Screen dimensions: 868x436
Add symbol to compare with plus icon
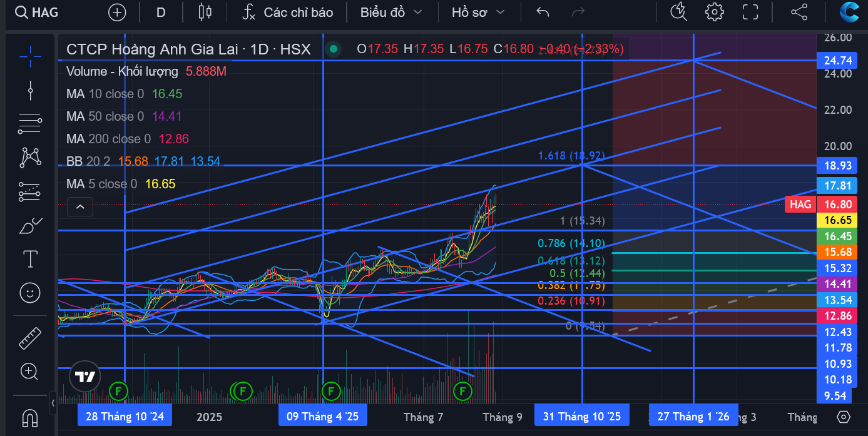[x=117, y=12]
